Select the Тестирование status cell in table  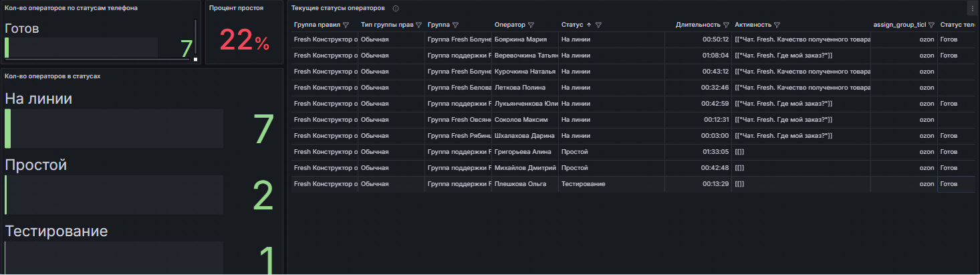click(x=584, y=184)
